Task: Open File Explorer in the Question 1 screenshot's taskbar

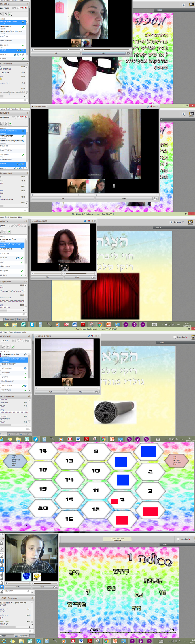Action: (x=21, y=641)
